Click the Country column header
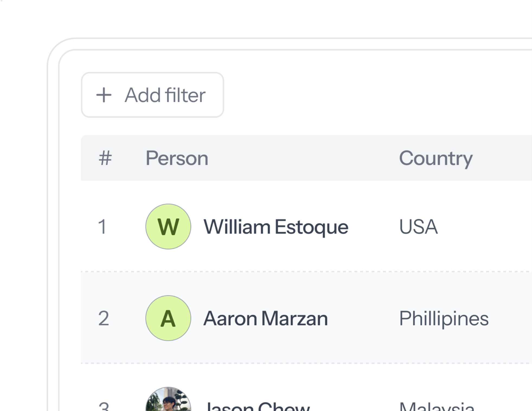 [436, 158]
